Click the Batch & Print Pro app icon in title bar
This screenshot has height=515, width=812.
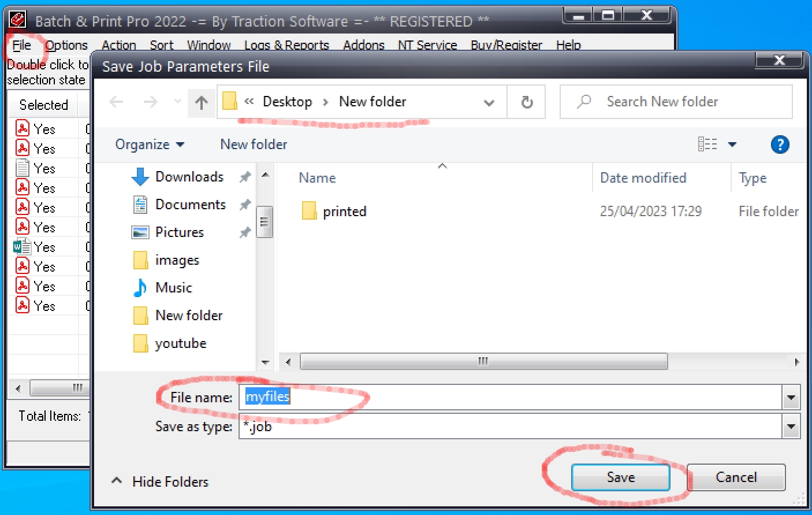18,20
